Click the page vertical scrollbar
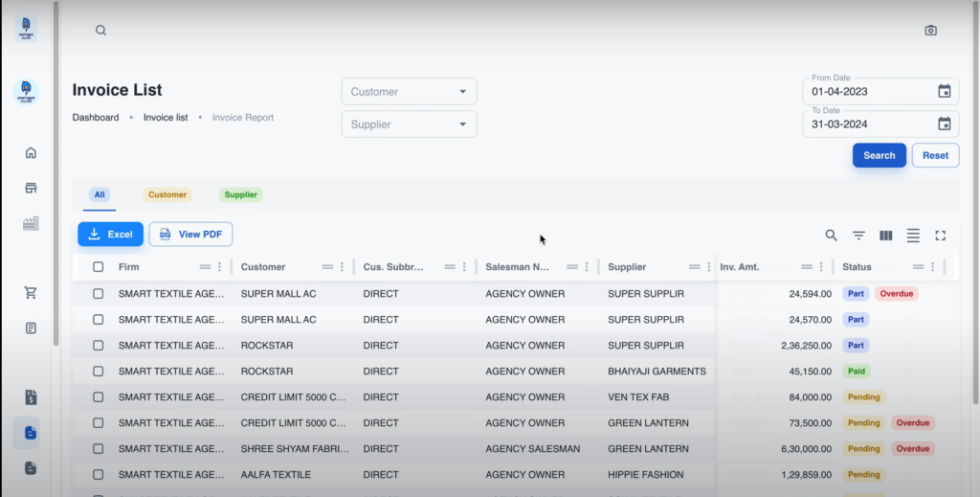This screenshot has height=497, width=980. [975, 202]
